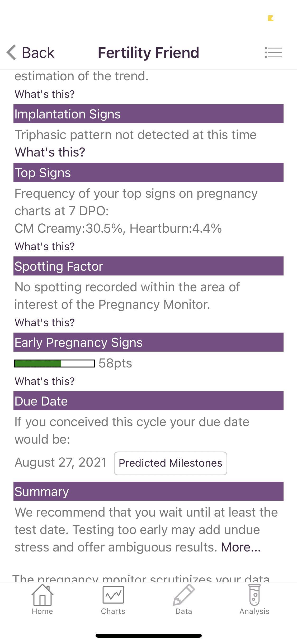Tap What's this under Early Pregnancy Signs
297x644 pixels.
point(45,381)
